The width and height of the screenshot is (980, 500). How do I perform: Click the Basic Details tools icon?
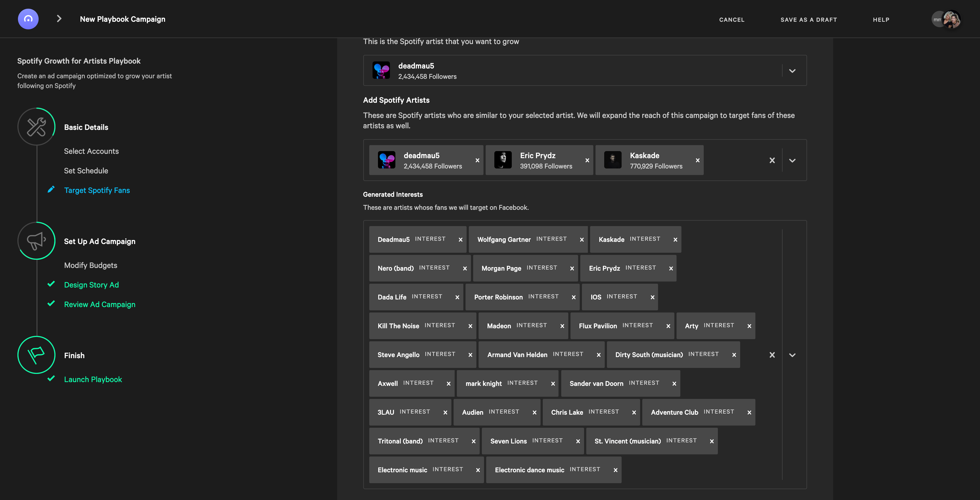click(36, 127)
